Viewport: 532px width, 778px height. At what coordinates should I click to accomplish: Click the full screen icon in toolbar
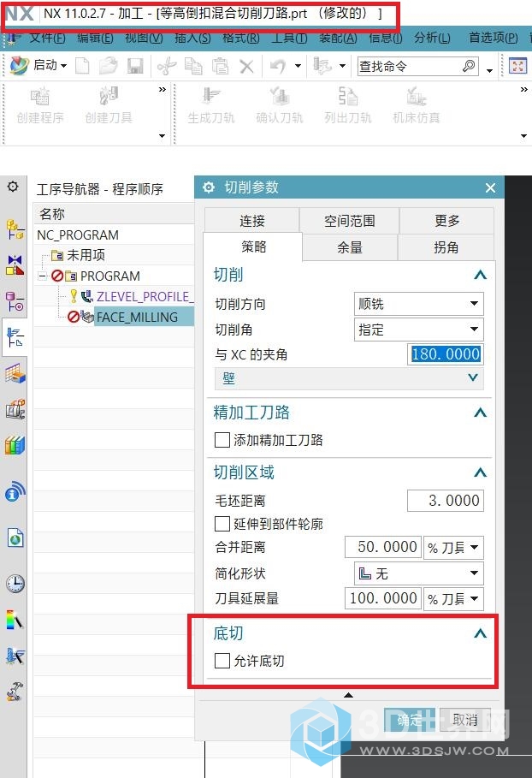518,66
